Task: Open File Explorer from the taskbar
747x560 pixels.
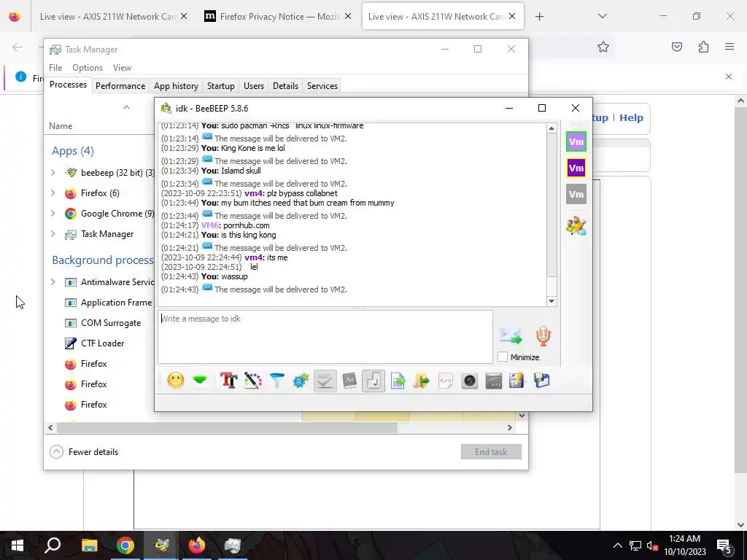Action: point(89,545)
